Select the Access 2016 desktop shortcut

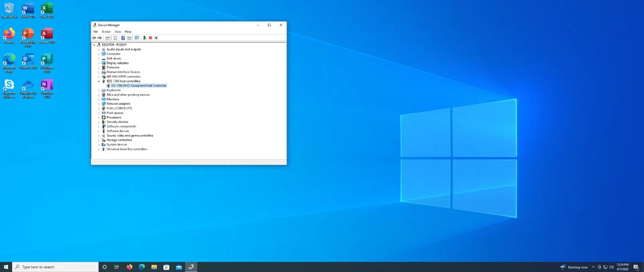click(x=47, y=36)
